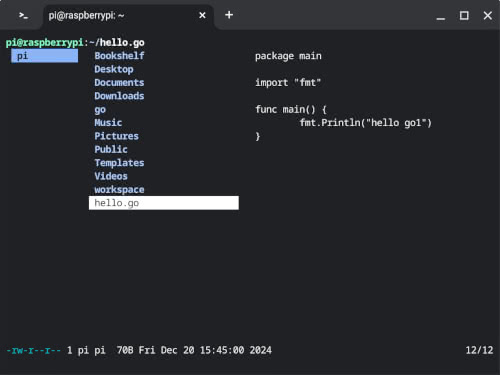Click the fmt.Println("hello go1") preview line
The image size is (500, 375).
pyautogui.click(x=366, y=123)
